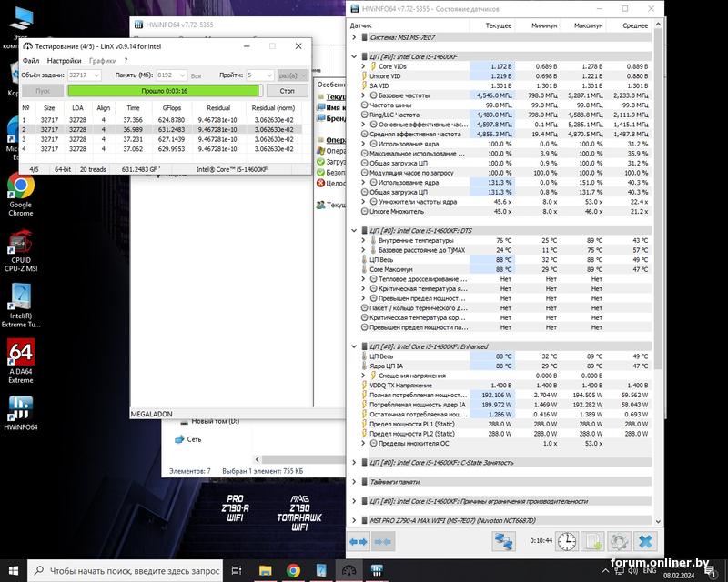Click the Windows taskbar search box
Viewport: 728px width, 582px height.
pyautogui.click(x=127, y=570)
